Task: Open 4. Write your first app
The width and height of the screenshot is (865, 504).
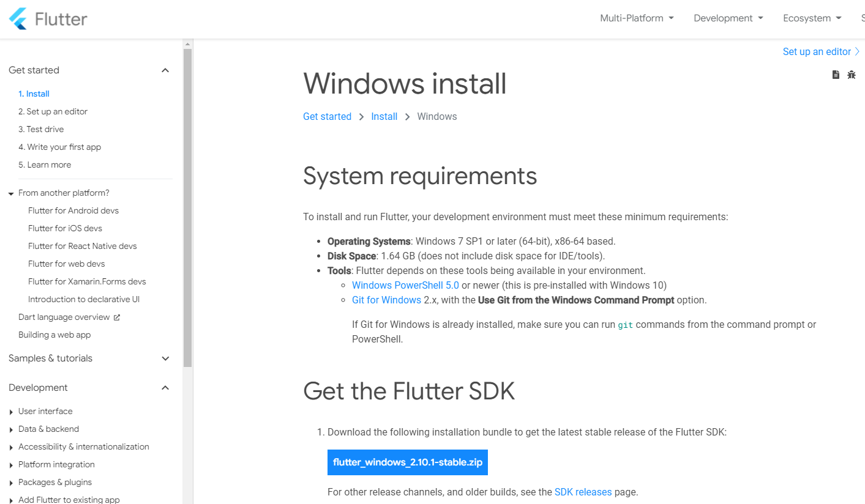Action: pyautogui.click(x=59, y=147)
